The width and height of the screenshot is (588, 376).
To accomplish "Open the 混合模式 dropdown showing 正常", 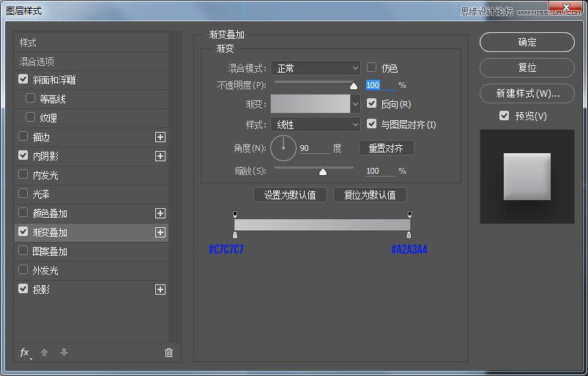I will pos(316,68).
